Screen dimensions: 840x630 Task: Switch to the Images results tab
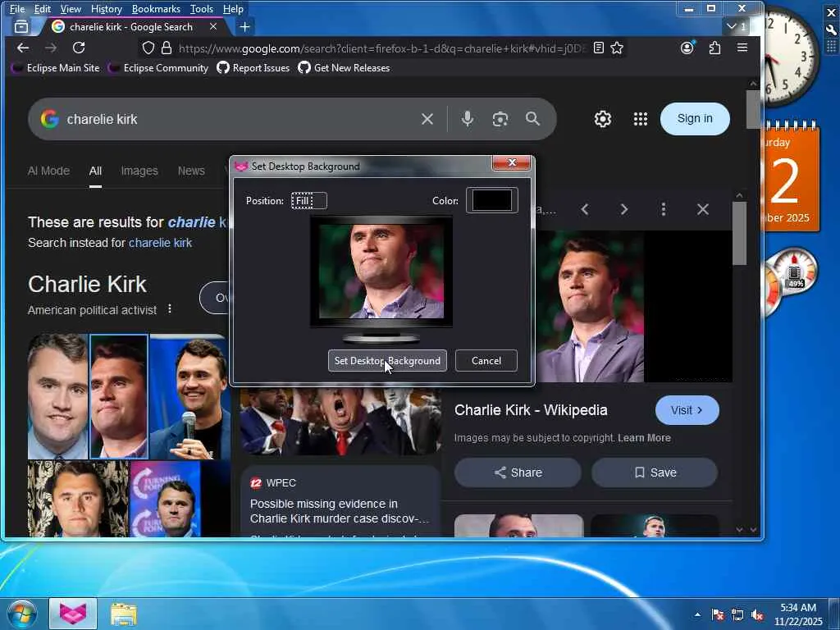(x=139, y=171)
